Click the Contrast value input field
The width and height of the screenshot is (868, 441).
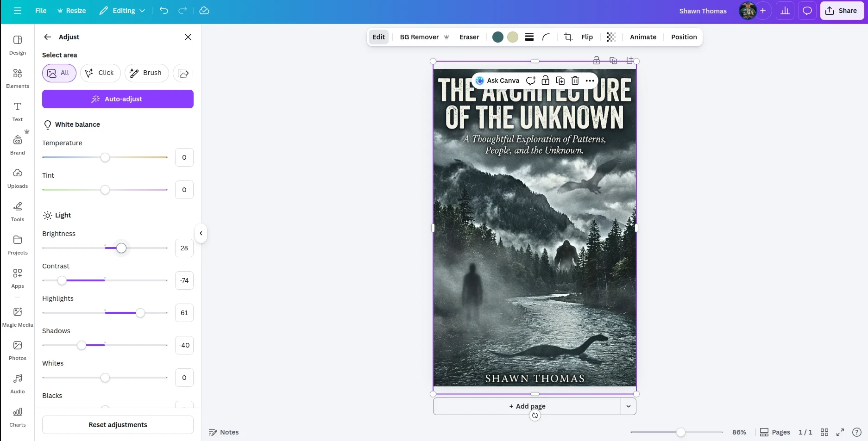point(184,280)
